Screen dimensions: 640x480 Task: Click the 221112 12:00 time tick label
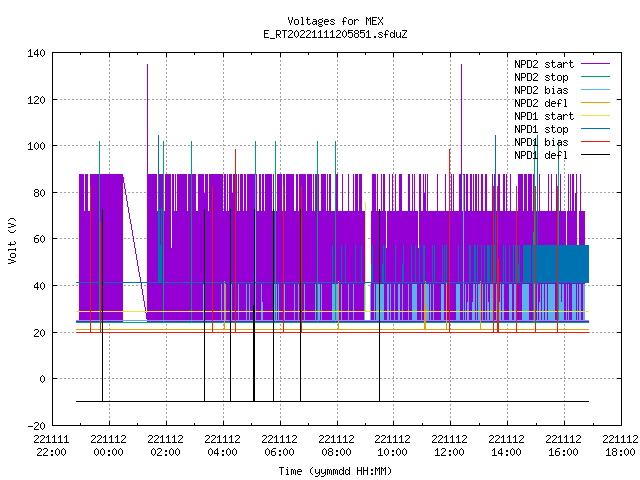[449, 446]
